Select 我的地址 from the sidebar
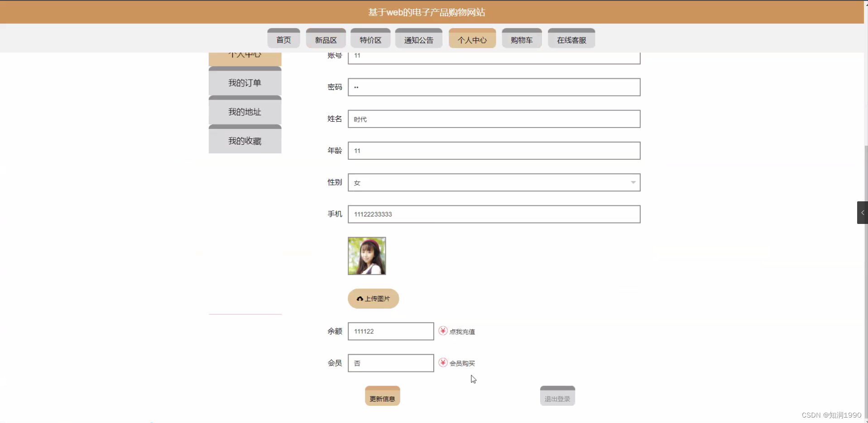This screenshot has width=868, height=423. [x=245, y=112]
